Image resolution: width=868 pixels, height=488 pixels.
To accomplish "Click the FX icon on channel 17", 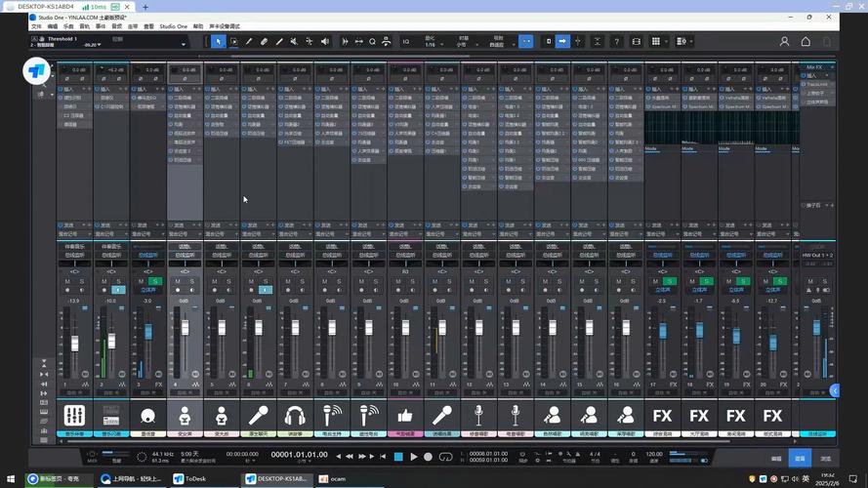I will (663, 414).
